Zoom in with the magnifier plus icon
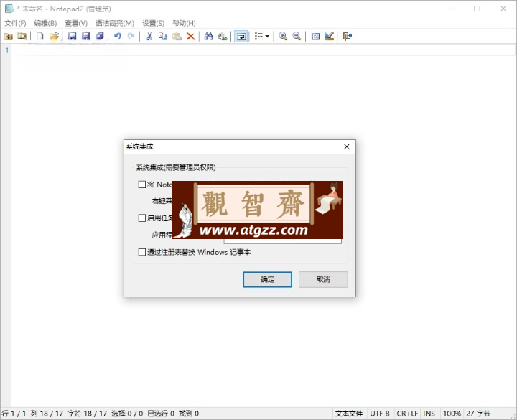Screen dimensions: 517x420 click(283, 37)
